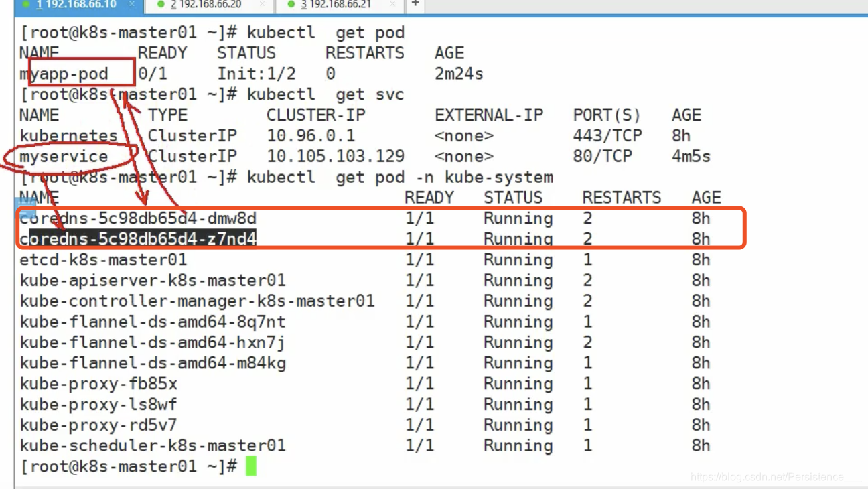Click the kubectl get svc command text
Image resolution: width=868 pixels, height=489 pixels.
click(x=325, y=94)
